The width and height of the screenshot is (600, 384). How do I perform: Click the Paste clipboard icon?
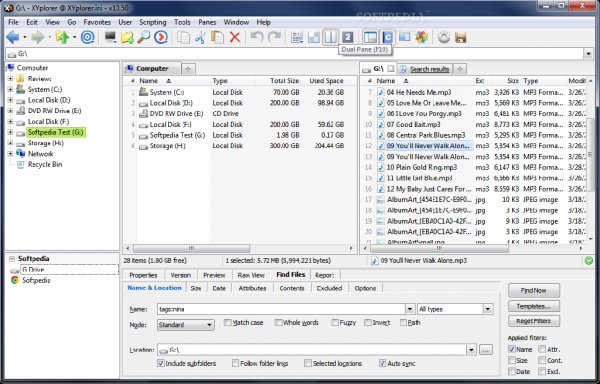click(x=217, y=37)
